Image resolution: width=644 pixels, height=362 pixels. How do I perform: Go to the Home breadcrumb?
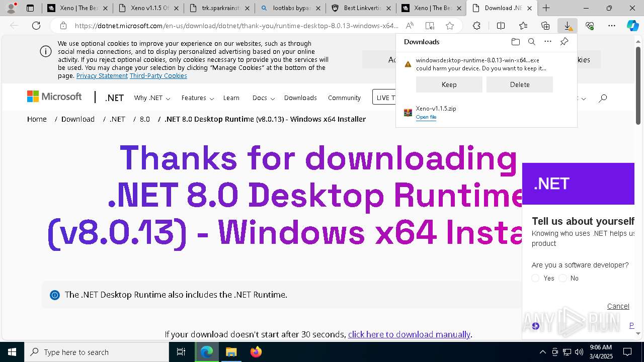(37, 119)
